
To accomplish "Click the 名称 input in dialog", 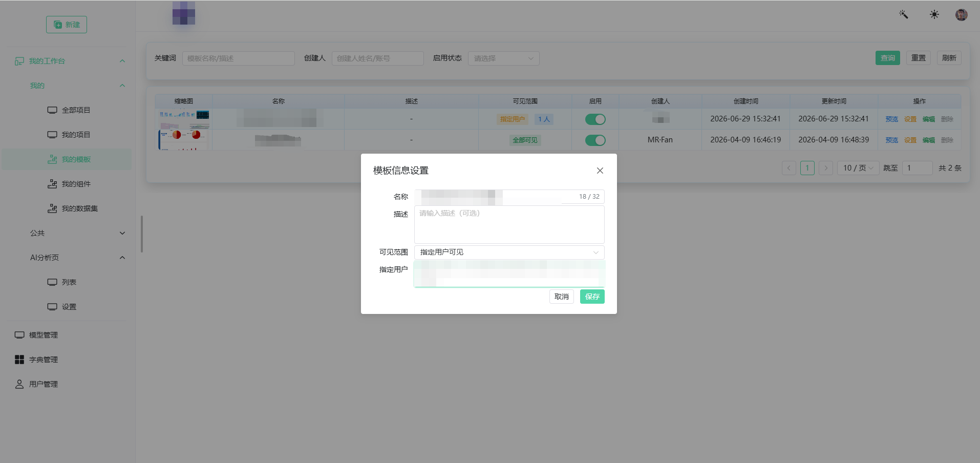I will (x=509, y=197).
